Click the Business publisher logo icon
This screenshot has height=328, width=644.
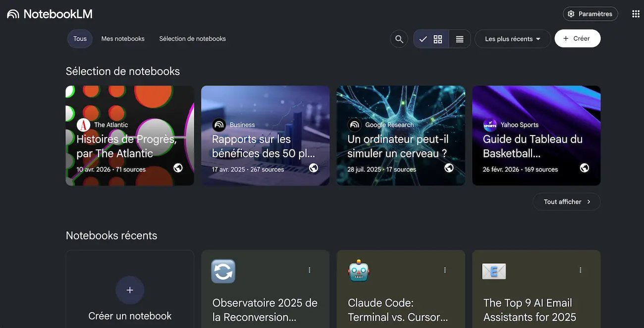(x=219, y=125)
